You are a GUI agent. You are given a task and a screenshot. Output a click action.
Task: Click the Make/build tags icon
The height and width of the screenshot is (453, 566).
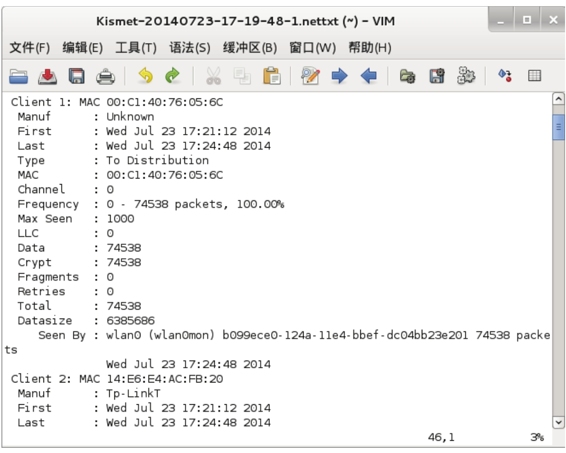click(505, 75)
